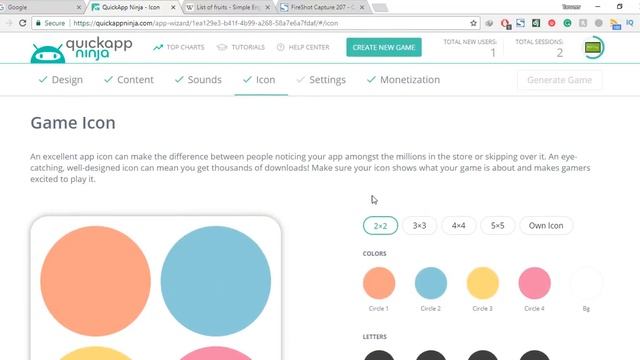Image resolution: width=640 pixels, height=360 pixels.
Task: Click the large blue circle in preview
Action: pos(216,281)
